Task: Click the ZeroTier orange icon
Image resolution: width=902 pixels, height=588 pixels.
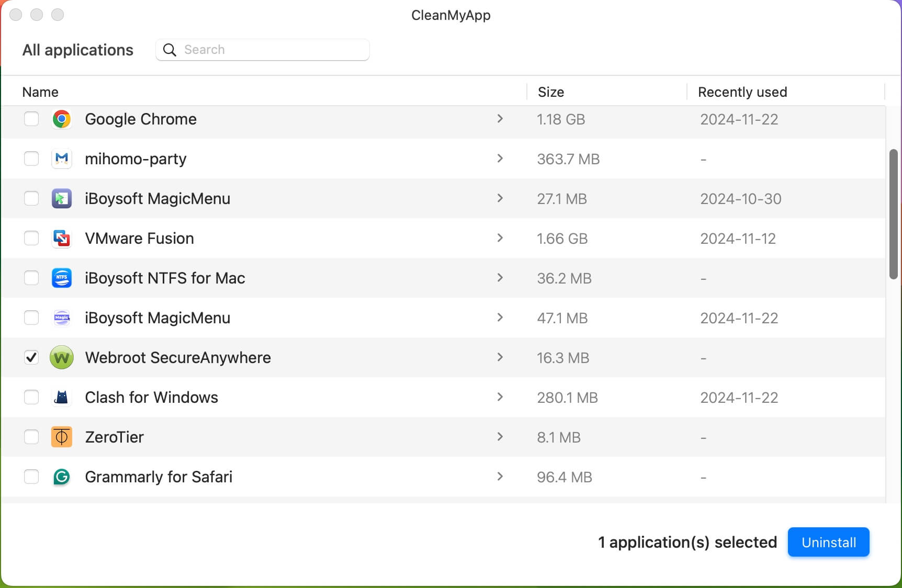Action: (x=62, y=437)
